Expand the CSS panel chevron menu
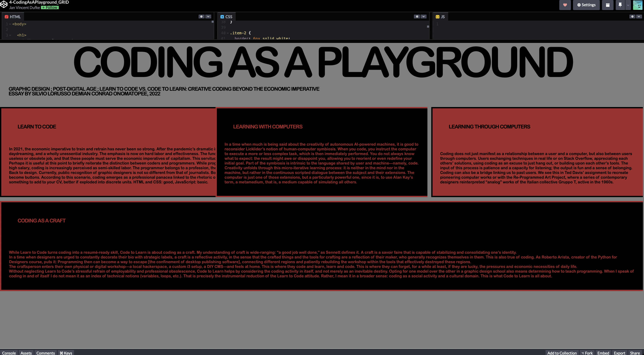This screenshot has height=355, width=644. click(423, 17)
